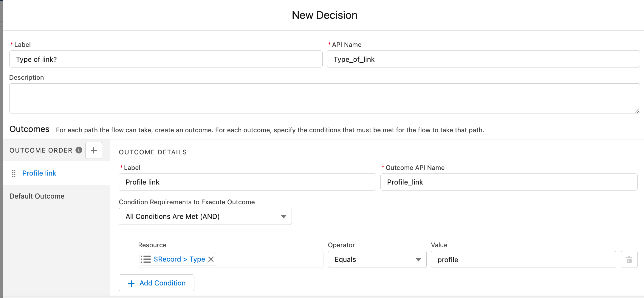The width and height of the screenshot is (644, 298).
Task: Remove the $Record > Type resource pill
Action: pos(211,259)
